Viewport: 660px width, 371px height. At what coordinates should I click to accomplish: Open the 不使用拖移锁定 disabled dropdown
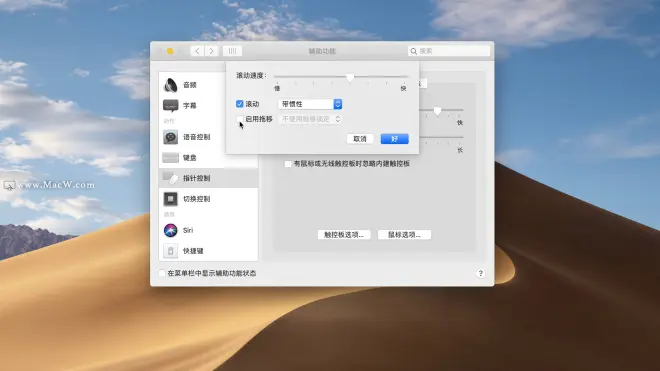[310, 119]
